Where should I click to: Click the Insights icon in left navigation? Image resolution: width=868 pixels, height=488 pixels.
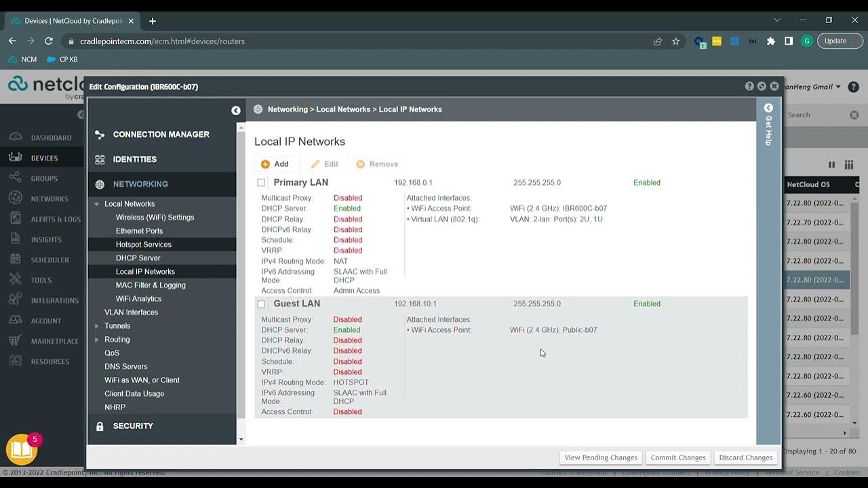15,239
